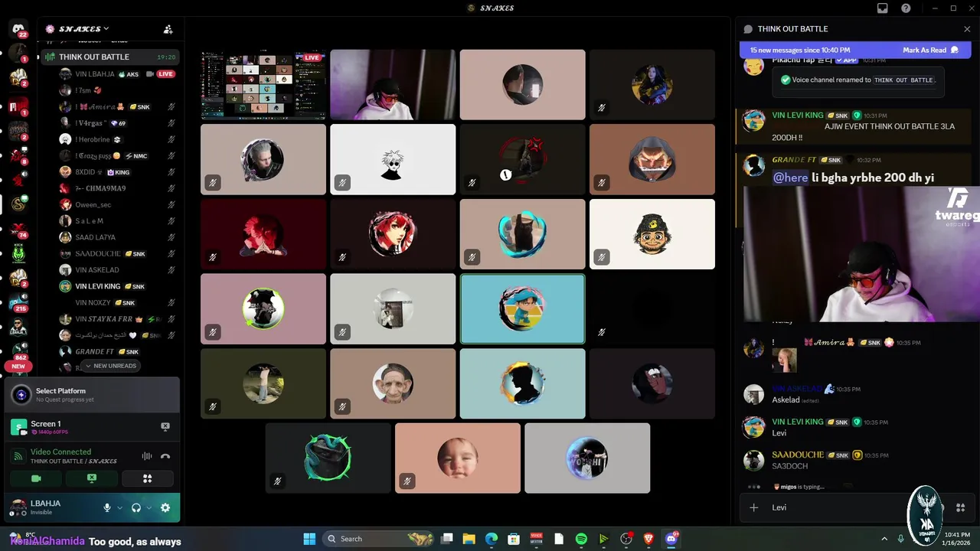980x551 pixels.
Task: Open server icon showing 74 badge
Action: click(x=18, y=229)
